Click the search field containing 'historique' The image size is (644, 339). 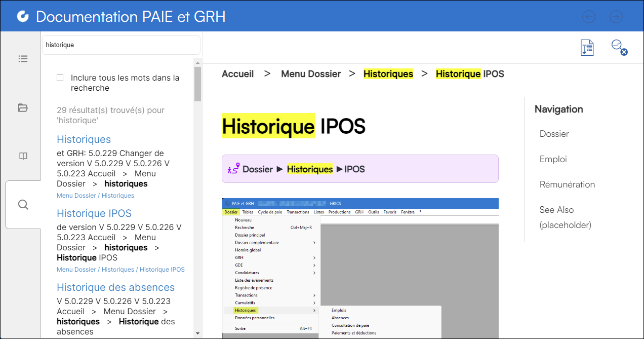(x=121, y=45)
